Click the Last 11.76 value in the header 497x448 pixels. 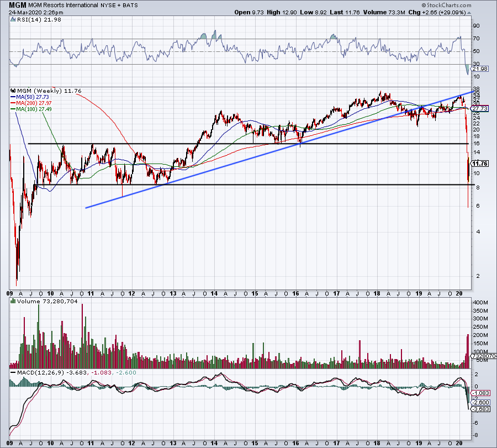pyautogui.click(x=345, y=12)
